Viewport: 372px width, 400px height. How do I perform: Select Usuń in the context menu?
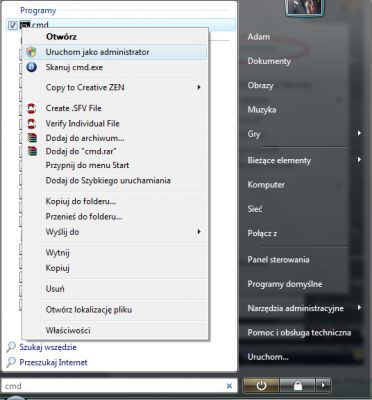click(x=116, y=289)
